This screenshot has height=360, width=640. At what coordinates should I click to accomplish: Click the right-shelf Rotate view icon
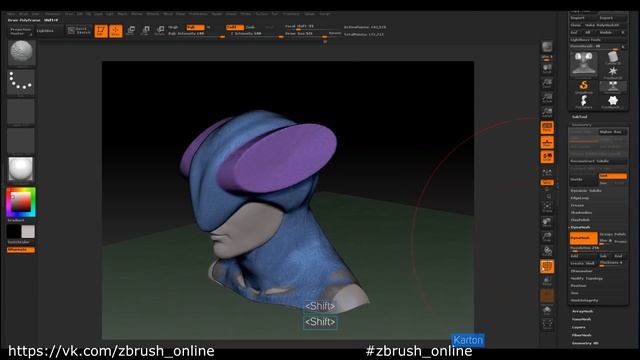pos(547,251)
